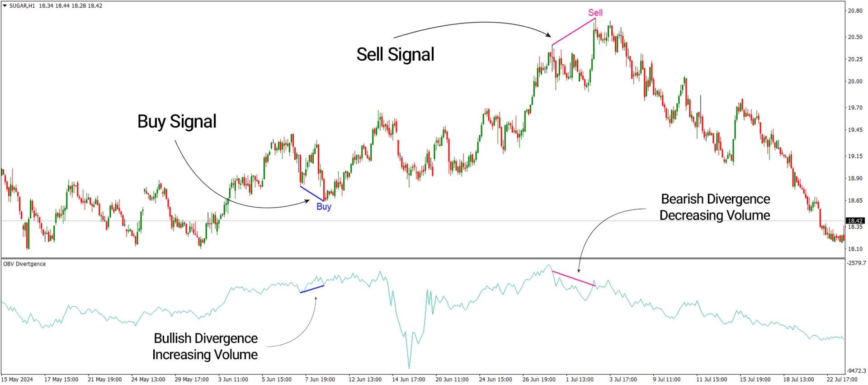The width and height of the screenshot is (868, 385).
Task: Click the 15 May 2024 date label
Action: pyautogui.click(x=17, y=379)
